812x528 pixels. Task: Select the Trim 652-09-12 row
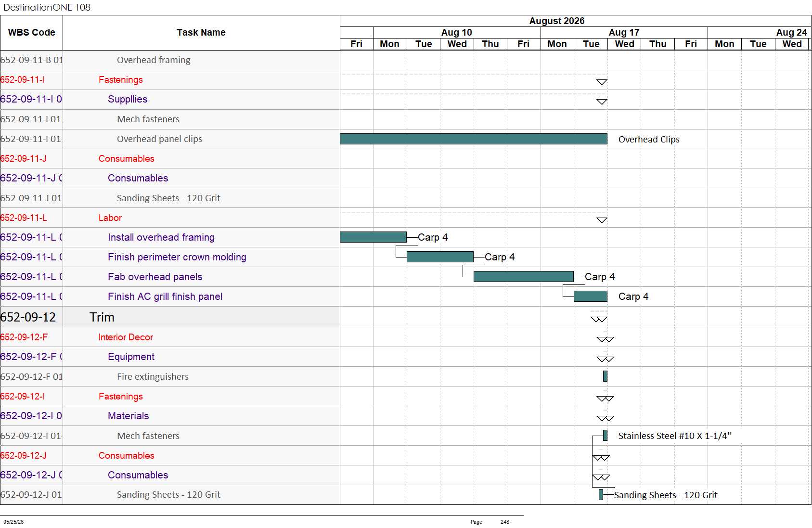[170, 317]
